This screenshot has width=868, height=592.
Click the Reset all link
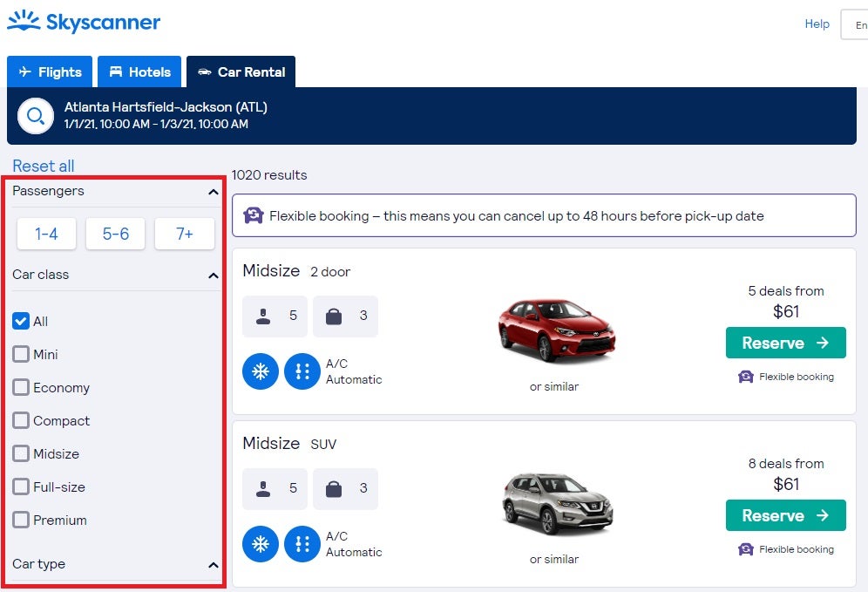click(x=44, y=166)
